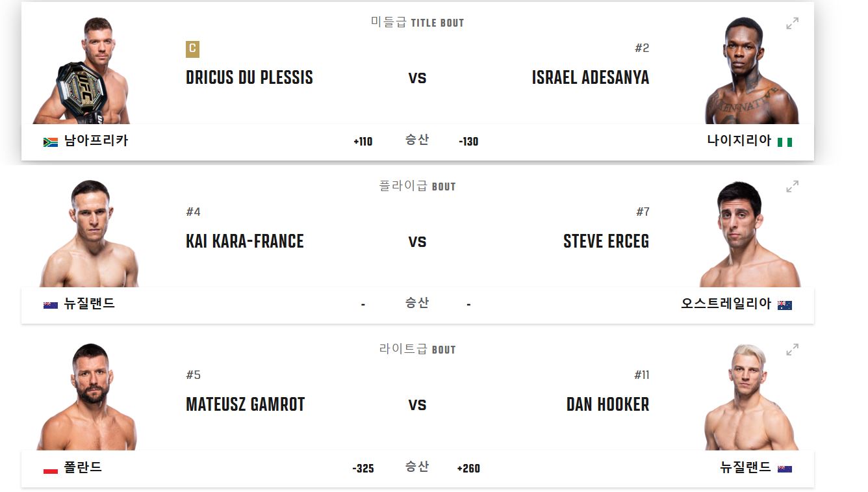Screen dimensions: 868x492
Task: Click the champion 'C' badge above Du Plessis
Action: (191, 49)
